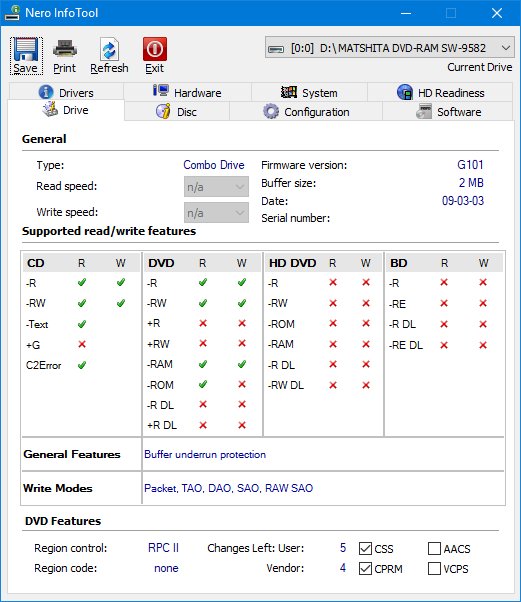This screenshot has width=521, height=602.
Task: Click the Current Drive label
Action: (480, 67)
